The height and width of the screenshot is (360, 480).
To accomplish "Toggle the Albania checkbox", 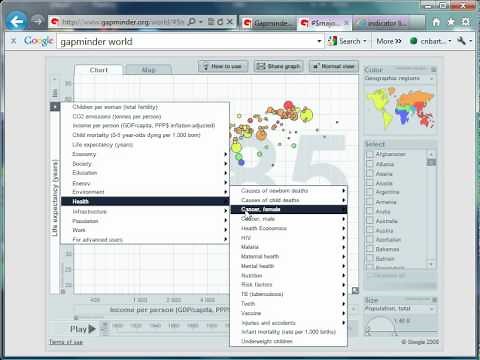I will pos(370,164).
